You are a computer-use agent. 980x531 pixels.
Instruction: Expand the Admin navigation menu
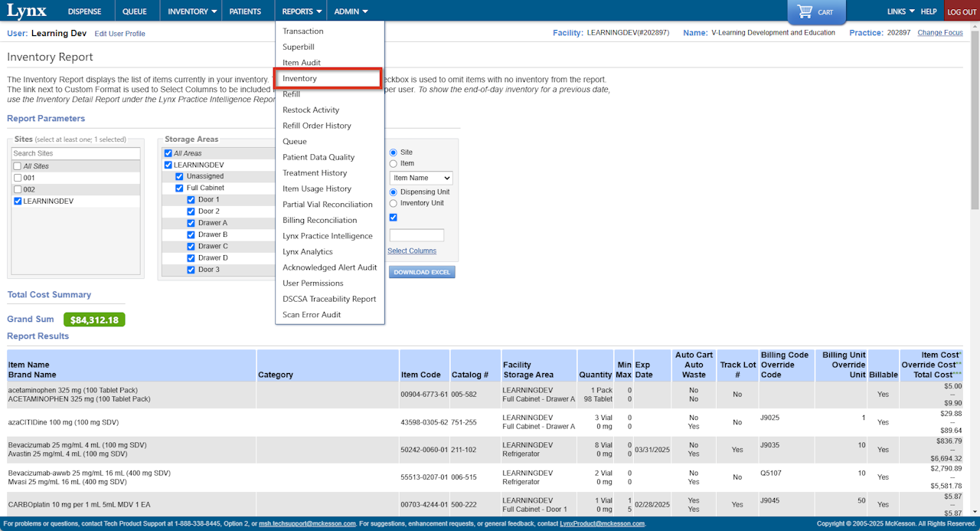[351, 11]
